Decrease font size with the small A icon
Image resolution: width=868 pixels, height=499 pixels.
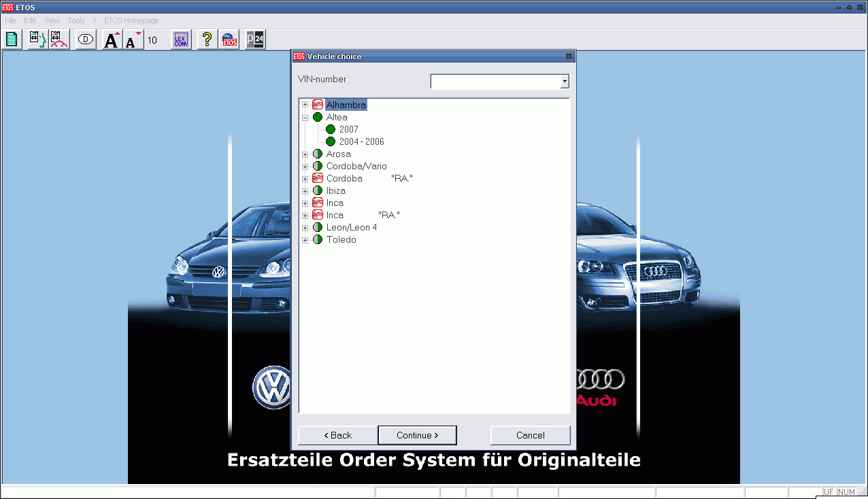pyautogui.click(x=133, y=39)
